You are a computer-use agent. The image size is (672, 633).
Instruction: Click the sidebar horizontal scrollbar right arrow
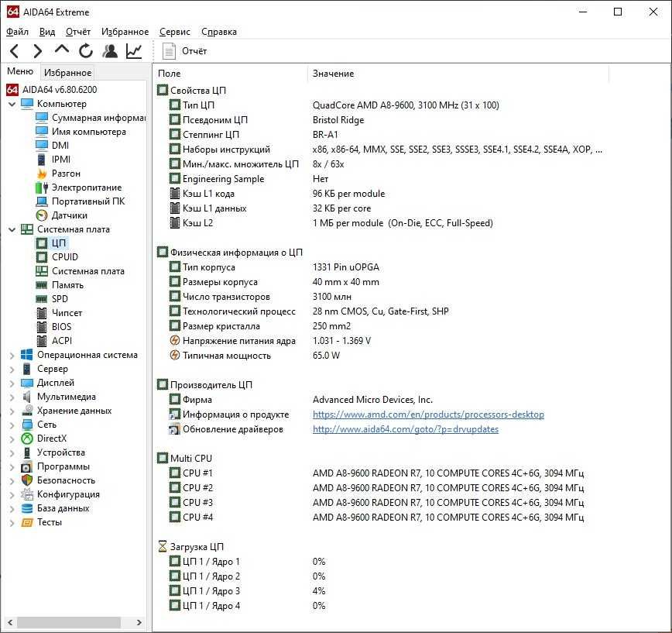click(x=139, y=622)
